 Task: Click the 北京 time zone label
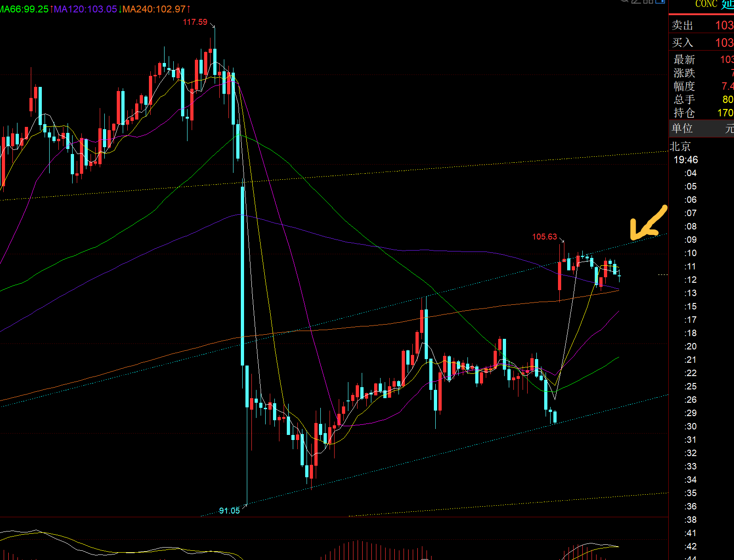coord(680,147)
